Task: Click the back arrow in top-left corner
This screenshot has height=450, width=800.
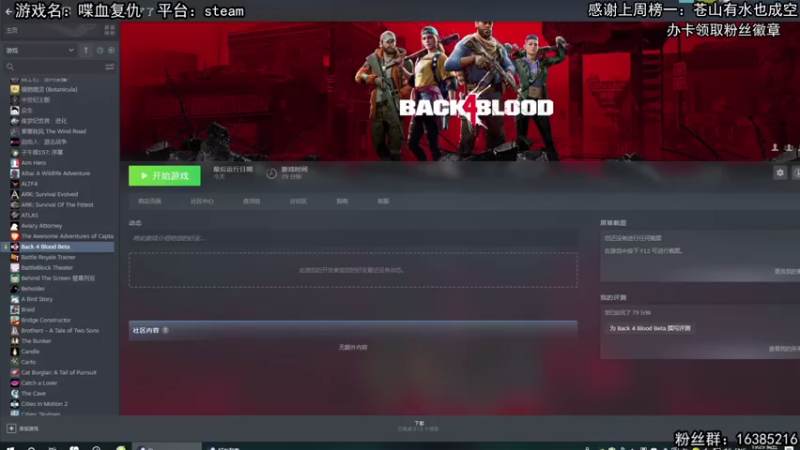Action: (x=8, y=11)
